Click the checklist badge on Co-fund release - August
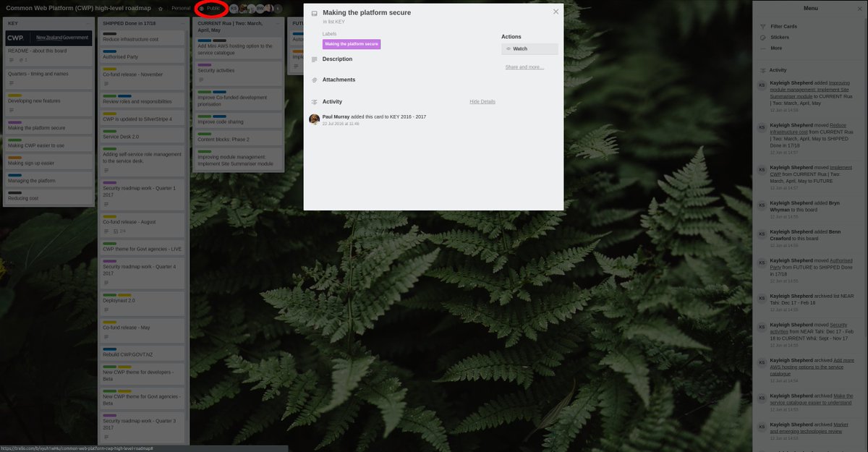This screenshot has height=452, width=868. click(120, 231)
